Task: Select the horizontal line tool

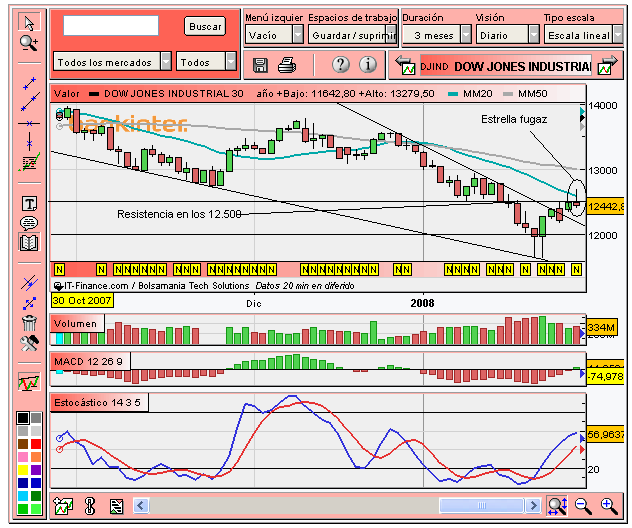Action: pos(29,123)
